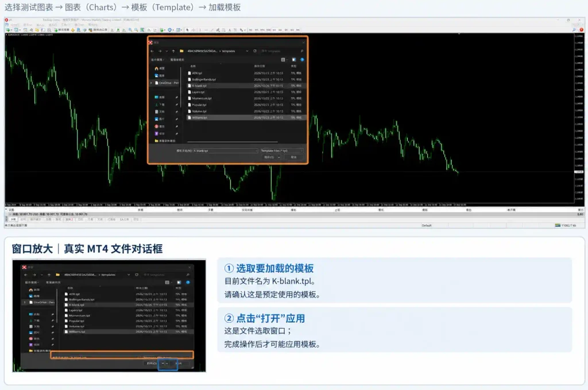Open Gallery in the sidebar of the dialog over the chart
588x390 pixels.
pyautogui.click(x=160, y=75)
